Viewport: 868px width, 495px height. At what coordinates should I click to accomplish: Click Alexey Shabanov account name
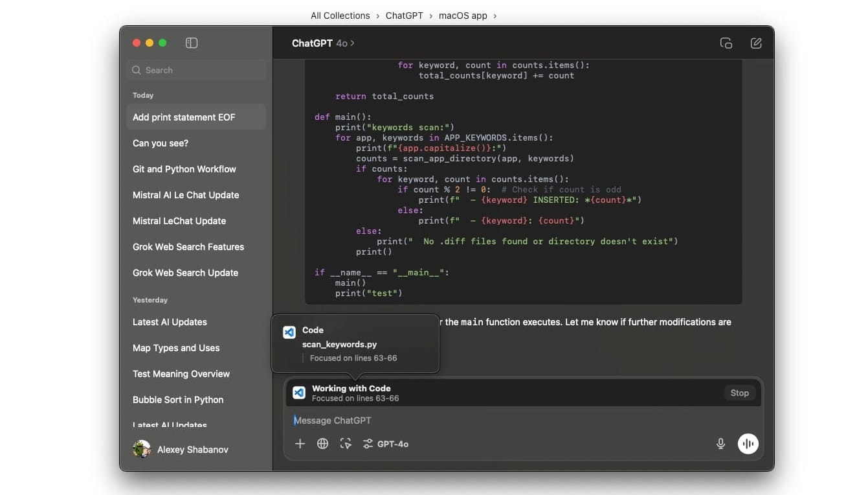pyautogui.click(x=193, y=450)
